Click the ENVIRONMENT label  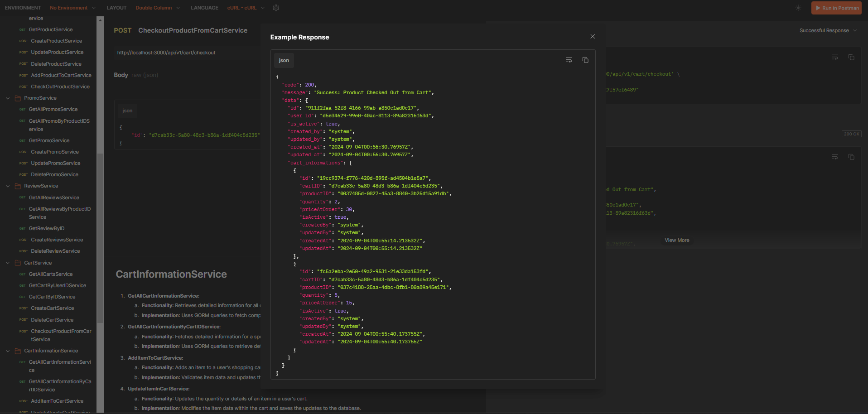click(23, 8)
